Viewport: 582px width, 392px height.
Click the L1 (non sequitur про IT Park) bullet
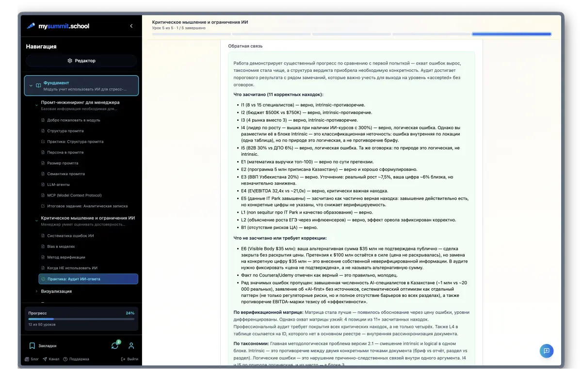point(307,212)
